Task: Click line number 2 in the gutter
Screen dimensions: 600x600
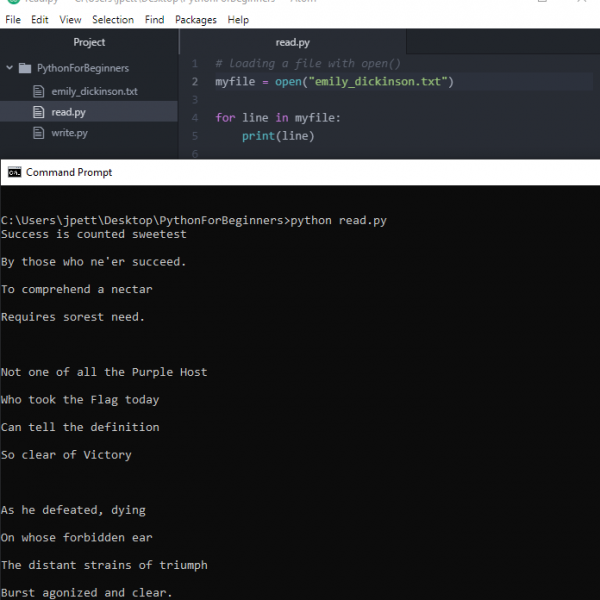Action: tap(195, 82)
